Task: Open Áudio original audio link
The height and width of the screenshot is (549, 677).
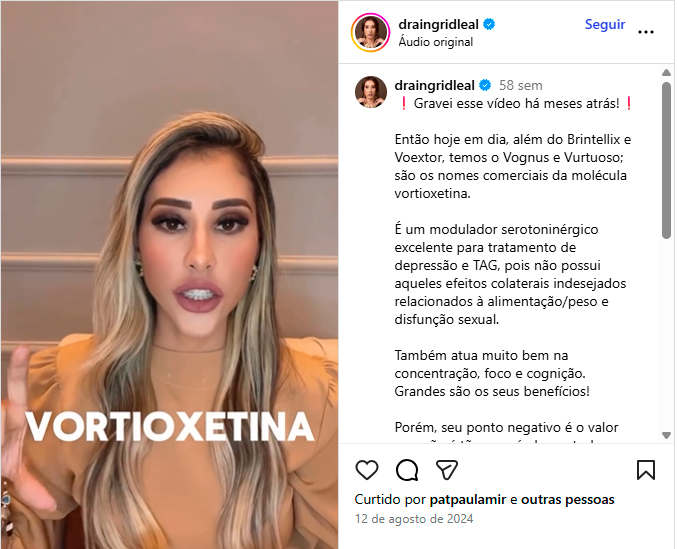Action: tap(435, 42)
